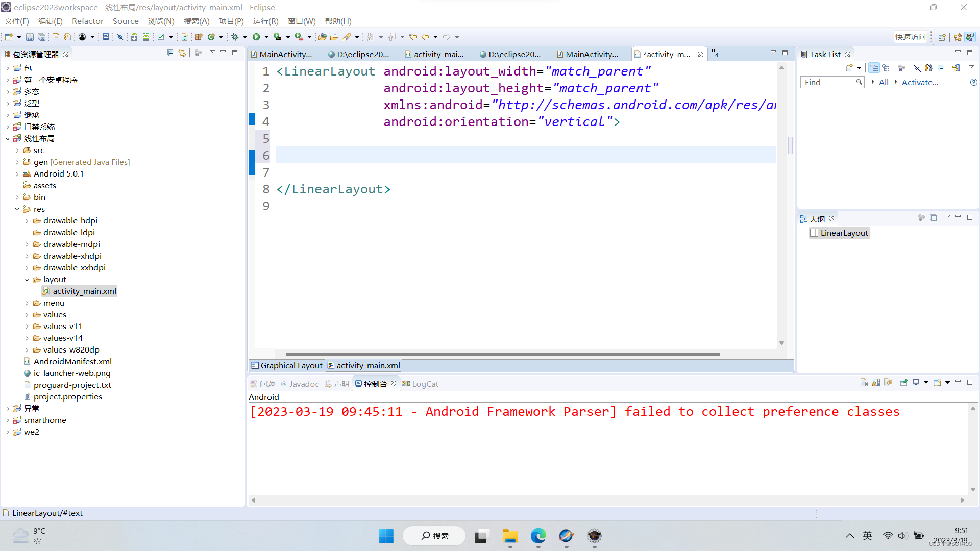Toggle Focus on Active Task in Outline
The width and height of the screenshot is (980, 551).
click(x=922, y=218)
